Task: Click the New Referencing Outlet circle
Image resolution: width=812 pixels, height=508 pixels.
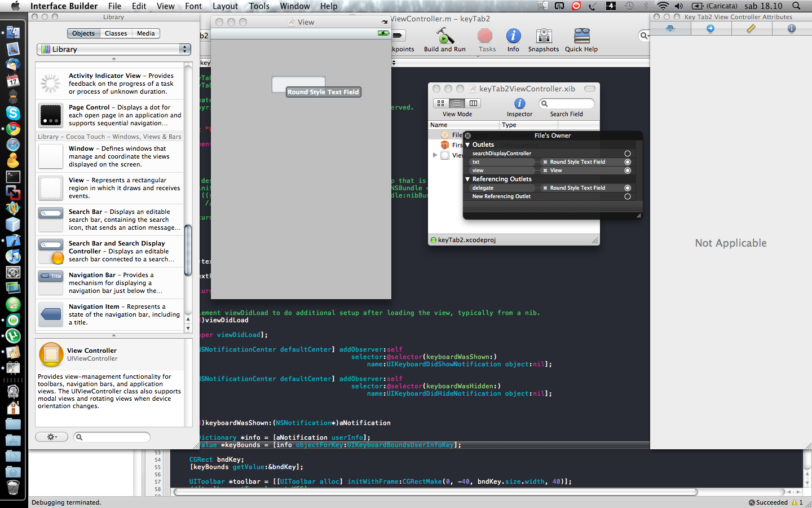Action: pos(628,196)
